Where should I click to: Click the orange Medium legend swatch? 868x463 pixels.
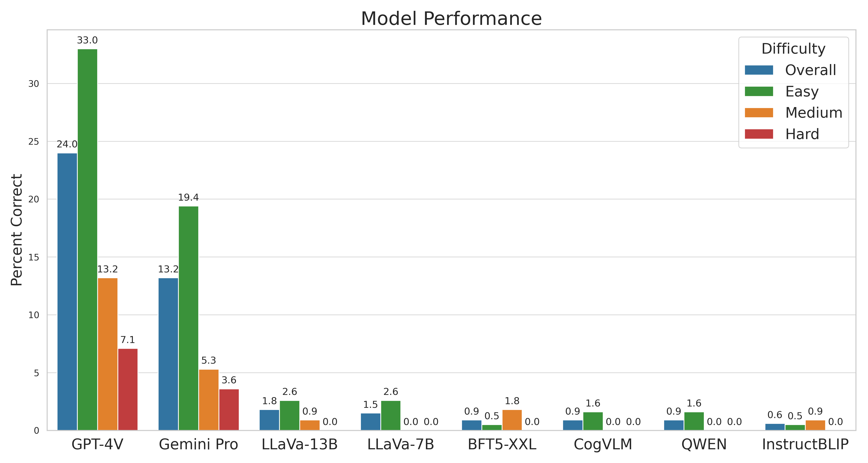click(x=758, y=112)
